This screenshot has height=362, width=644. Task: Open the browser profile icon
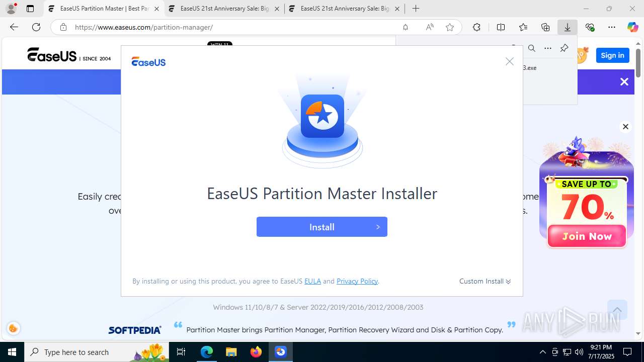tap(11, 9)
